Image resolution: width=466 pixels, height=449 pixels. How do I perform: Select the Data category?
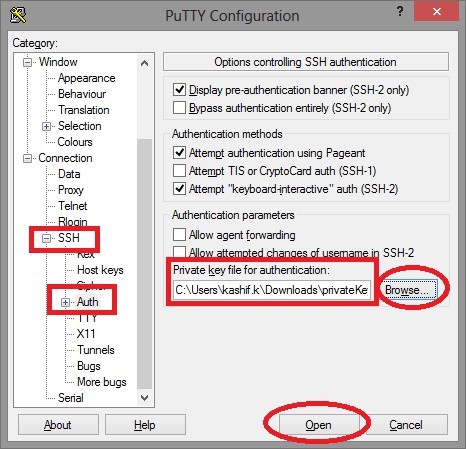(x=69, y=174)
